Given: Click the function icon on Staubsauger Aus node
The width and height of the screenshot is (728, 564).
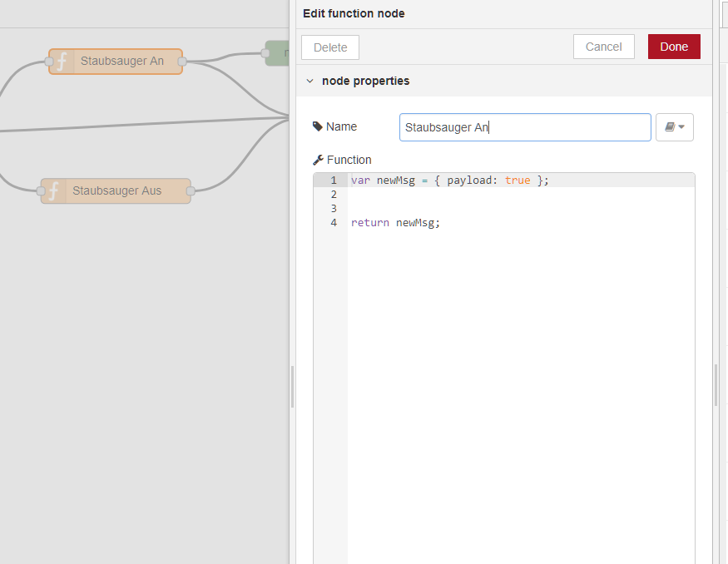Looking at the screenshot, I should tap(54, 190).
